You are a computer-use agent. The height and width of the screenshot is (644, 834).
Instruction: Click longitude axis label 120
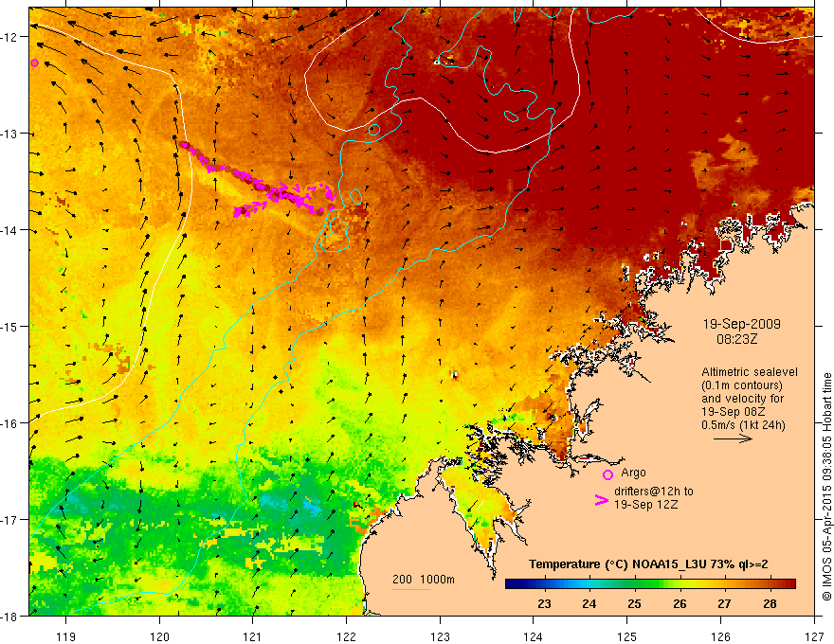(159, 636)
